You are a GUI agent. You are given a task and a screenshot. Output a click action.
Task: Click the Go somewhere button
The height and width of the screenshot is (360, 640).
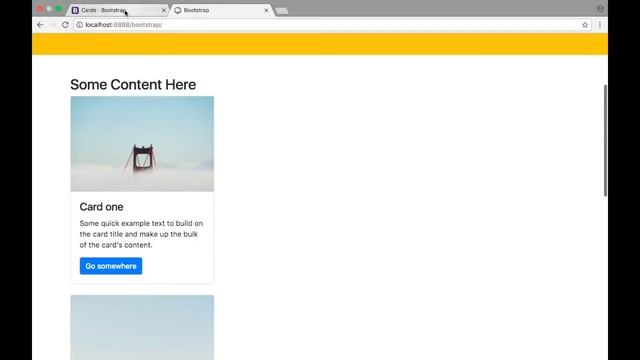coord(111,266)
